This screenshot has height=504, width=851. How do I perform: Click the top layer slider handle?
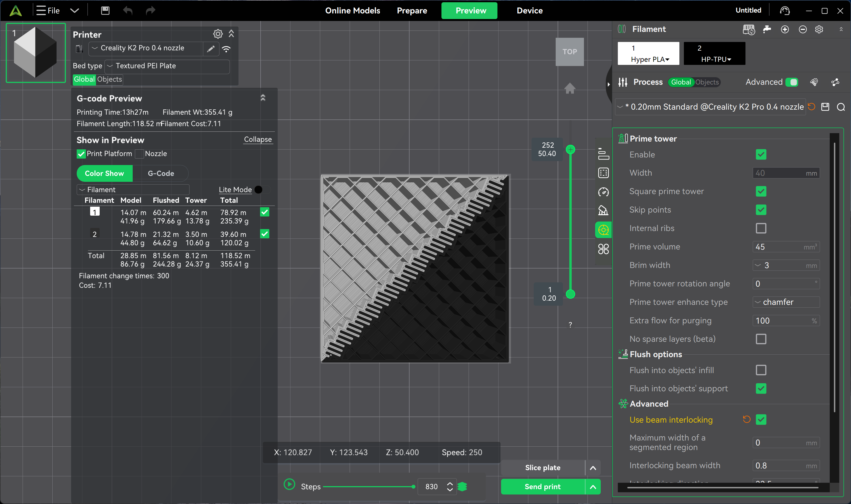pyautogui.click(x=570, y=149)
